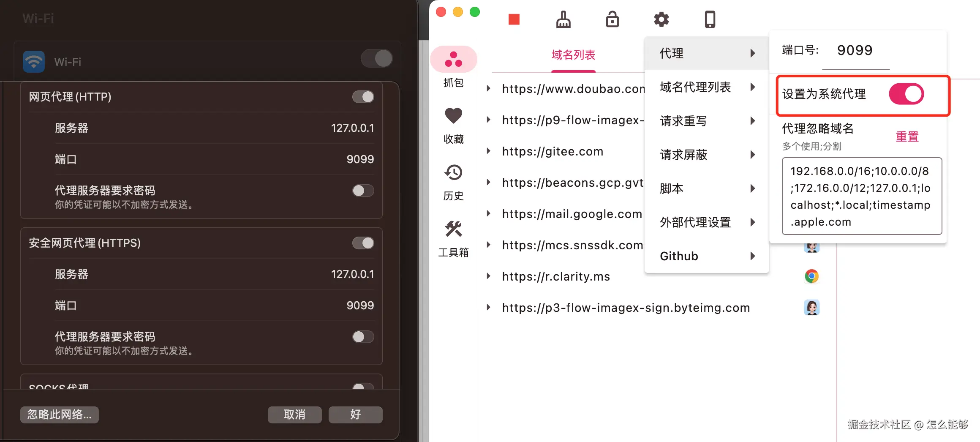
Task: Click the 重置 reset link
Action: pos(907,136)
